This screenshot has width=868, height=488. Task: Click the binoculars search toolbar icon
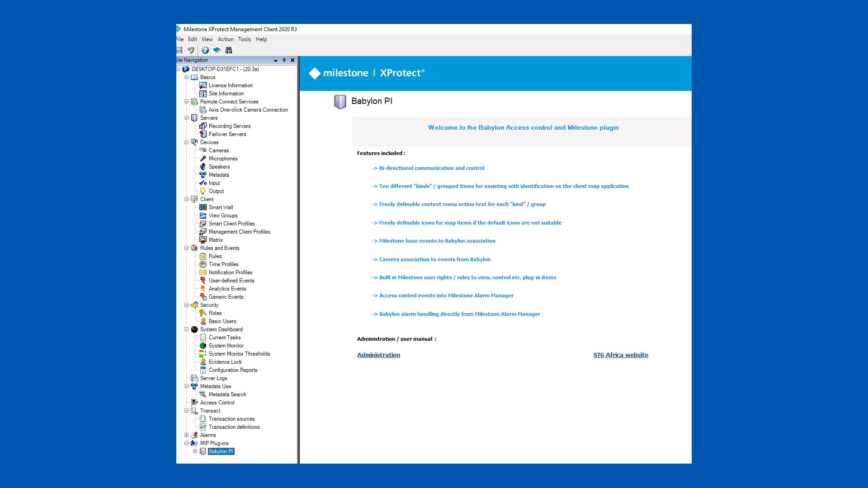229,50
